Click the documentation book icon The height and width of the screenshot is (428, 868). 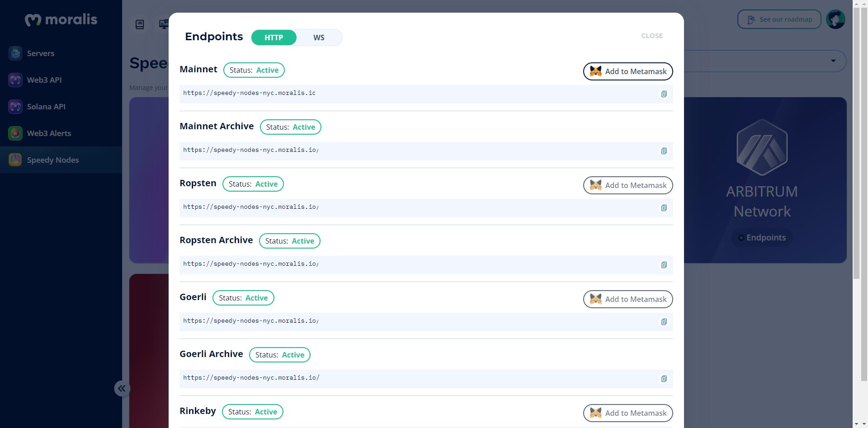pyautogui.click(x=140, y=24)
